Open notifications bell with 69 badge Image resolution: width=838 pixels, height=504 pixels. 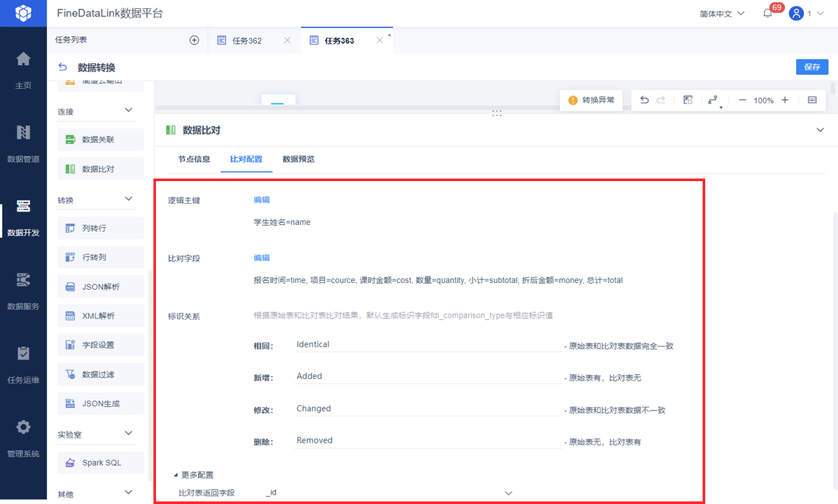point(767,13)
